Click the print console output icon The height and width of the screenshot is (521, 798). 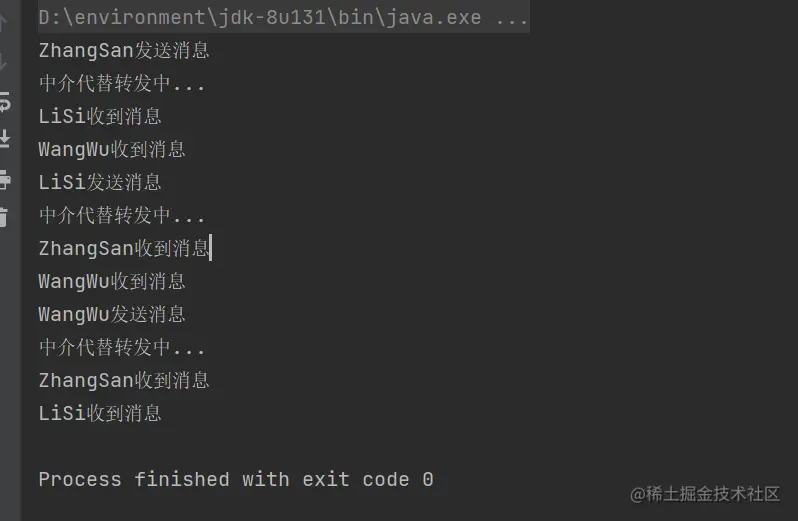click(x=4, y=179)
